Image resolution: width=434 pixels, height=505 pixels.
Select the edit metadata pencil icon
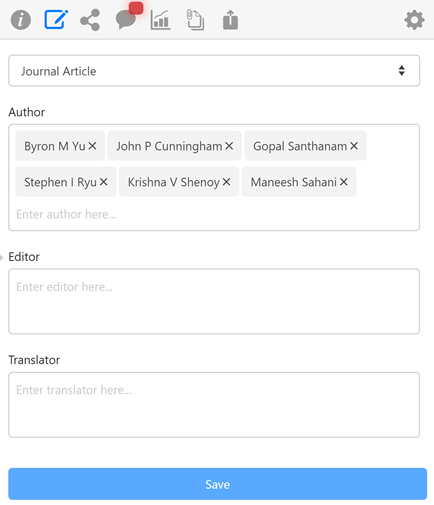[x=56, y=20]
